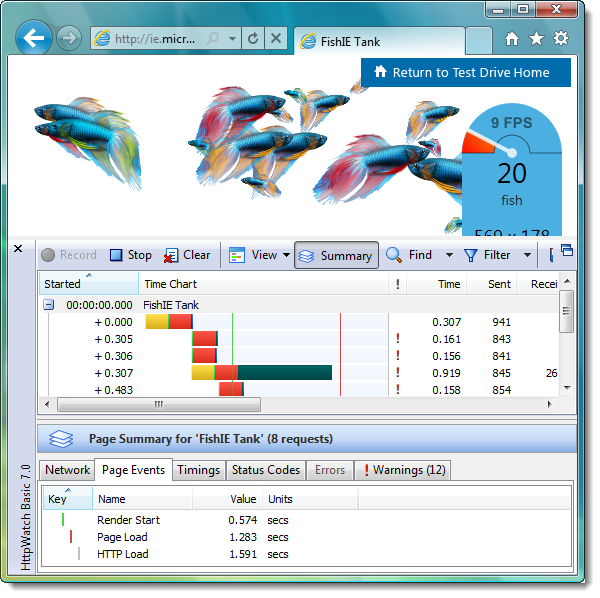Click the browser Home icon
This screenshot has width=600, height=598.
point(512,39)
